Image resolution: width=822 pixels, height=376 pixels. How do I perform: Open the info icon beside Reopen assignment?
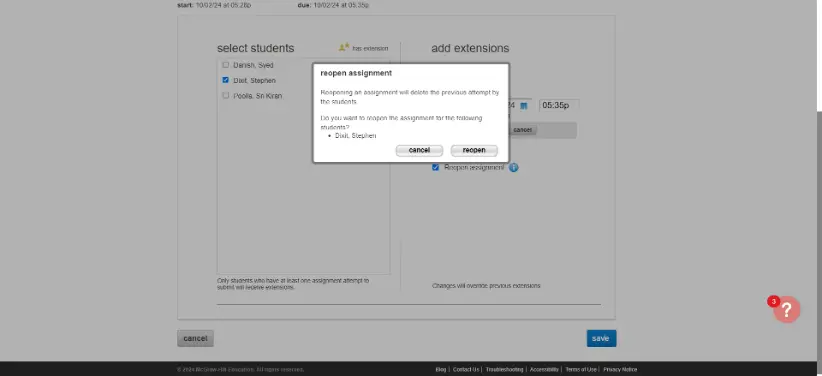click(514, 168)
